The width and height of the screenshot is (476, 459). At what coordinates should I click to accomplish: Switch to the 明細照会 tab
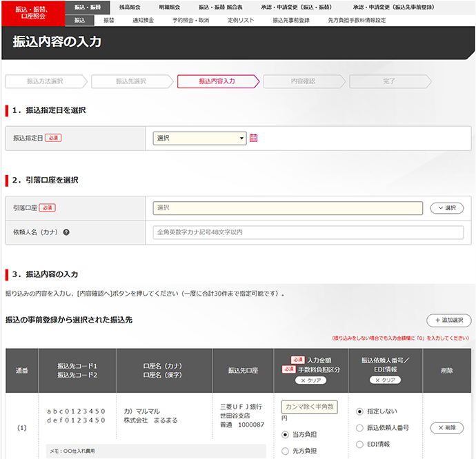point(169,6)
